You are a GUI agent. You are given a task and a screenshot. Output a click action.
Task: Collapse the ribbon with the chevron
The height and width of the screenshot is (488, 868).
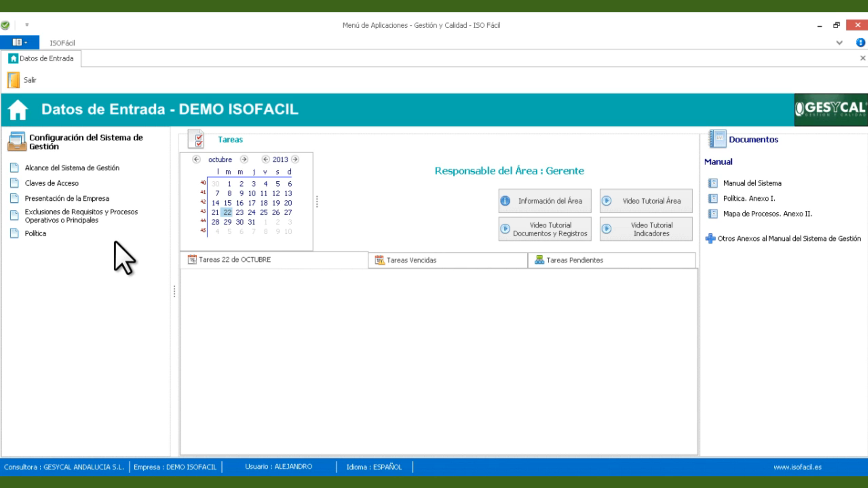[x=840, y=43]
